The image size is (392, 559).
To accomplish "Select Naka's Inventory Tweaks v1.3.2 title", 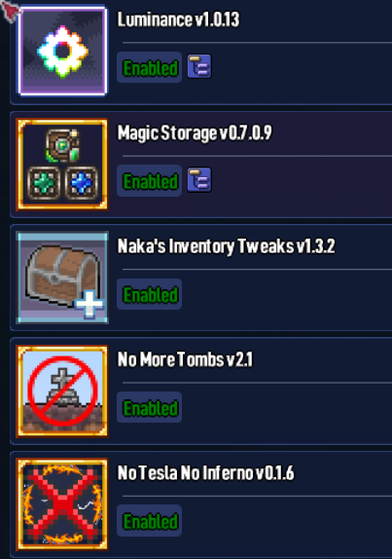I will point(226,246).
